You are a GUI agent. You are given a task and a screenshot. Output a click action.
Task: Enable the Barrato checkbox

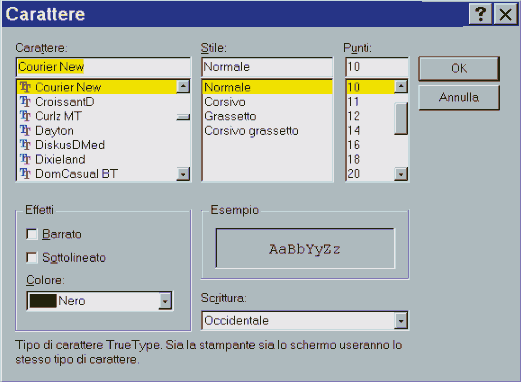pyautogui.click(x=32, y=234)
